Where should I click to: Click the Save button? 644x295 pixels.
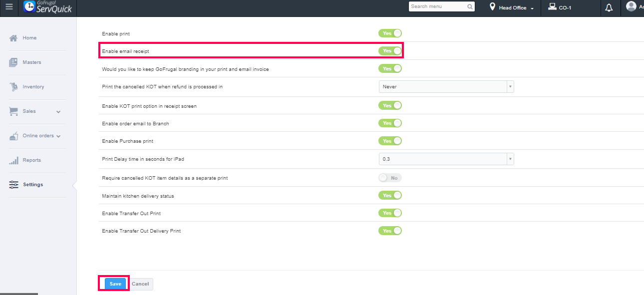(115, 284)
